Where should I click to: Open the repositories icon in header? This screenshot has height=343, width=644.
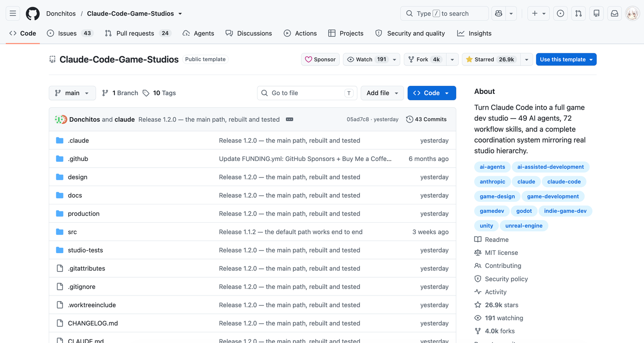597,13
